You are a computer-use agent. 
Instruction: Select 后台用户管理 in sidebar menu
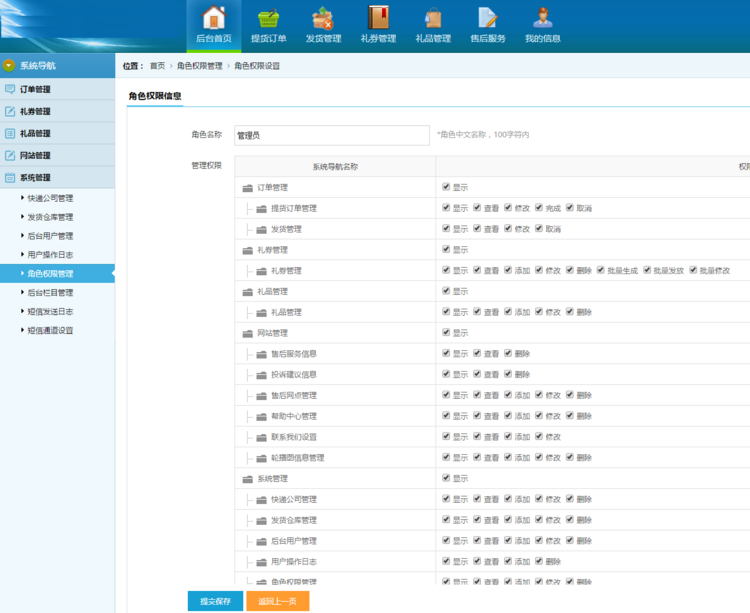(50, 236)
